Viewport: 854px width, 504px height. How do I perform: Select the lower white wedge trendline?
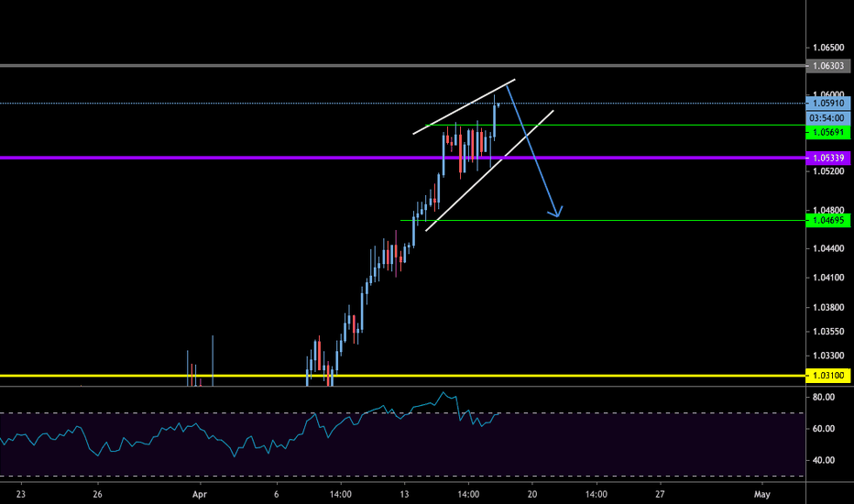489,171
